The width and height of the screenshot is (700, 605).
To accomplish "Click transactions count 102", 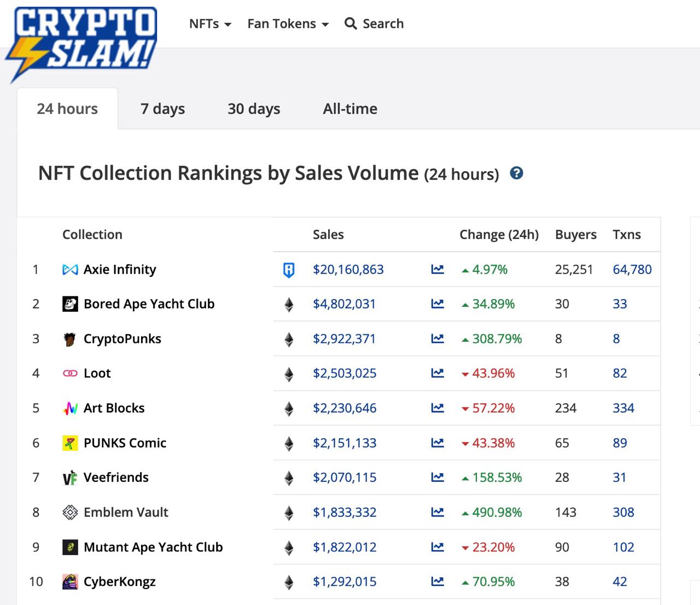I will point(623,548).
